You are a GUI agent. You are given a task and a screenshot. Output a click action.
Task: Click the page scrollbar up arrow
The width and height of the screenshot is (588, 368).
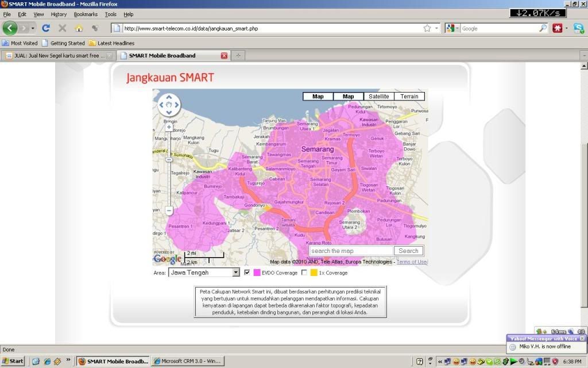click(584, 66)
